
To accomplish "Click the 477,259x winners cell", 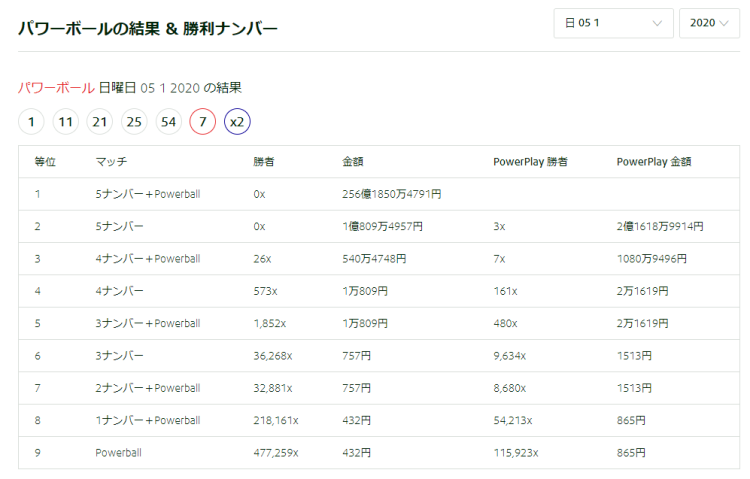I will [276, 453].
